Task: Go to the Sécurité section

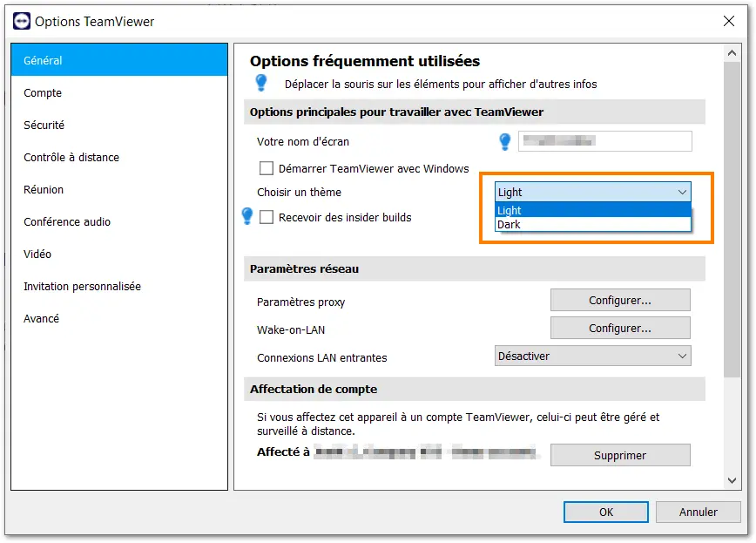Action: click(119, 125)
